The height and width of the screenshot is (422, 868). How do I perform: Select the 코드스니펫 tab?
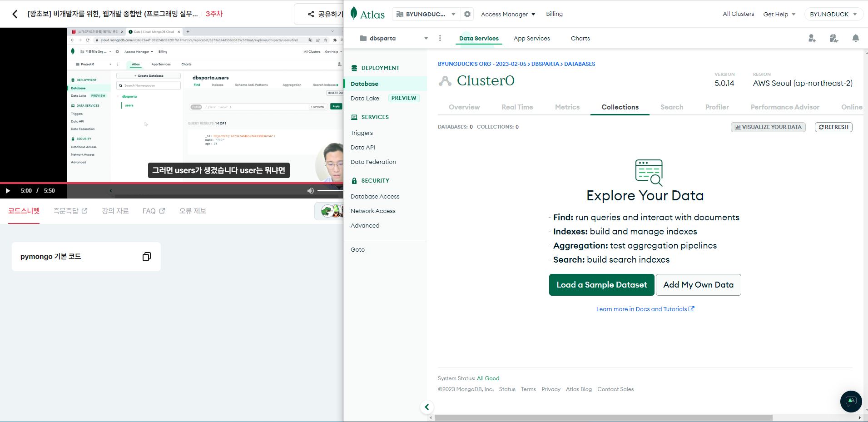24,211
